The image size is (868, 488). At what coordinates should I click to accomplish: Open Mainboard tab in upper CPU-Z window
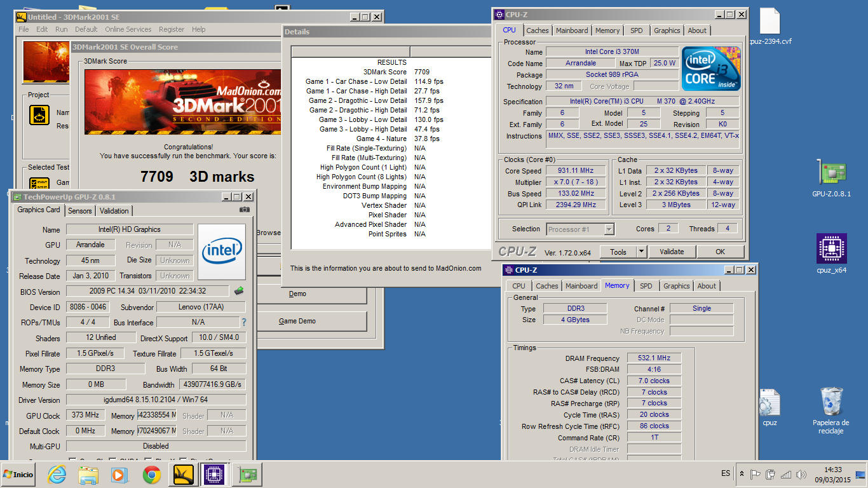pos(572,30)
